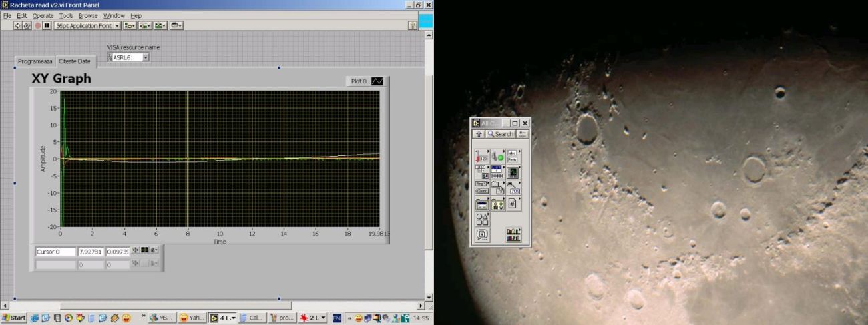
Task: Click the Cursor 0 name field
Action: 55,252
